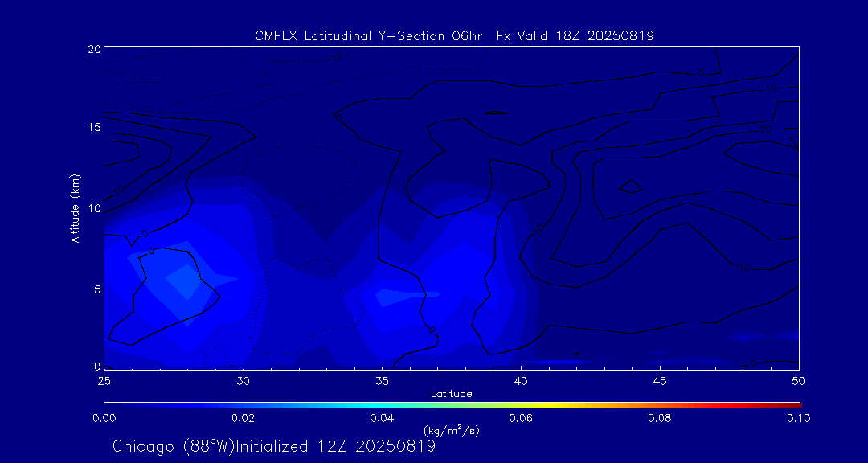Click latitude axis tick label '40'
The image size is (868, 463).
tap(521, 380)
